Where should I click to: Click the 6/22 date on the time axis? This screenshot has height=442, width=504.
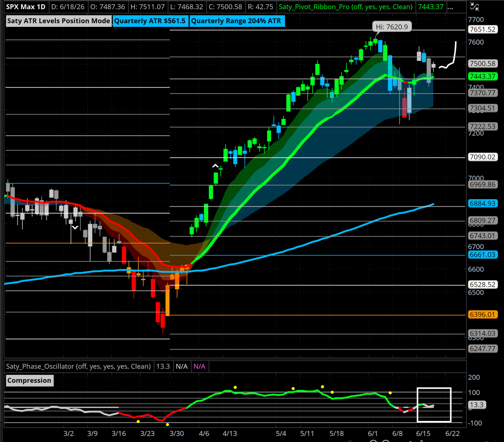(452, 433)
